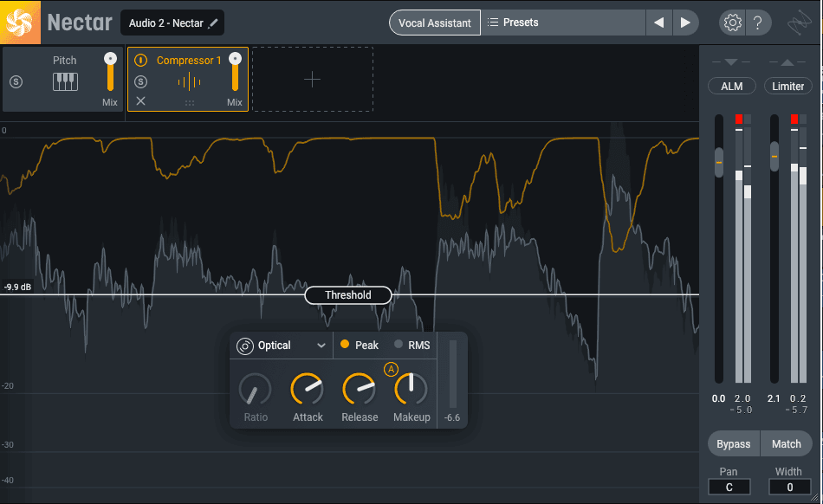Open the settings gear options
The width and height of the screenshot is (823, 504).
(732, 23)
